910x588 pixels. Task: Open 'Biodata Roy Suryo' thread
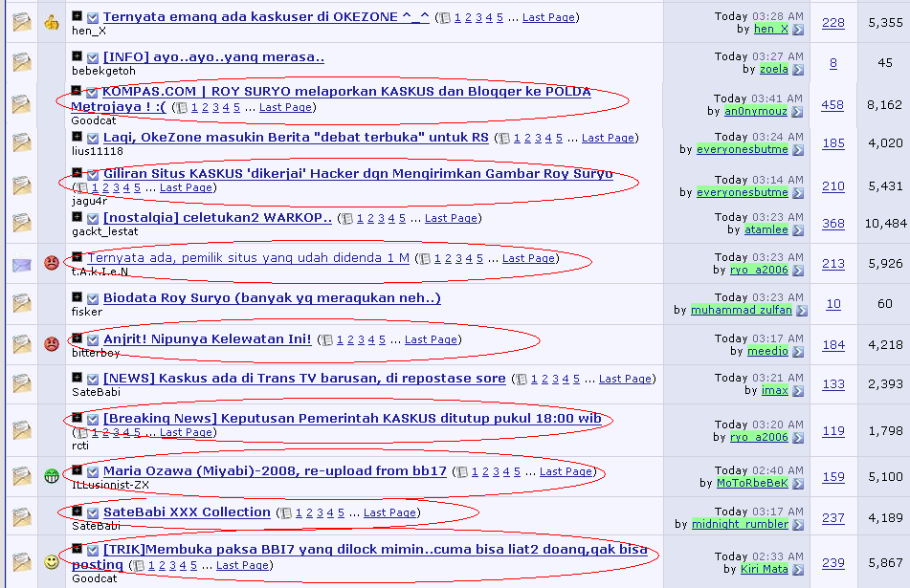click(272, 298)
